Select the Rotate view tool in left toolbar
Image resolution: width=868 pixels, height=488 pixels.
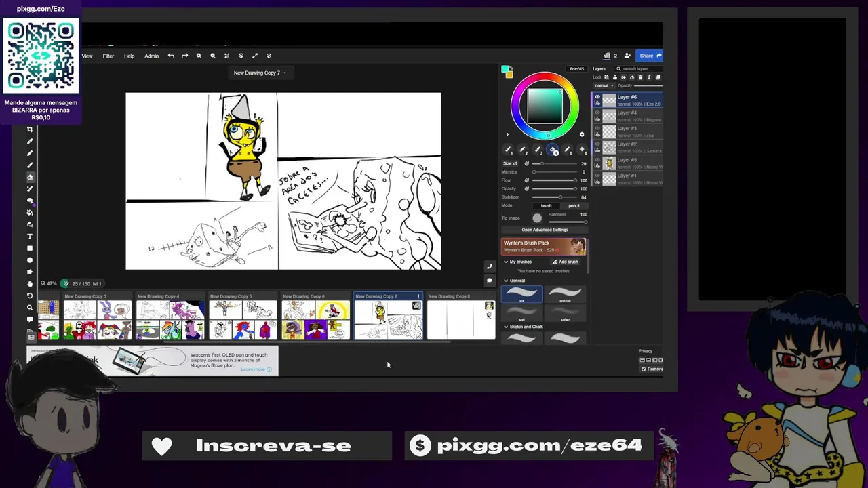point(30,296)
